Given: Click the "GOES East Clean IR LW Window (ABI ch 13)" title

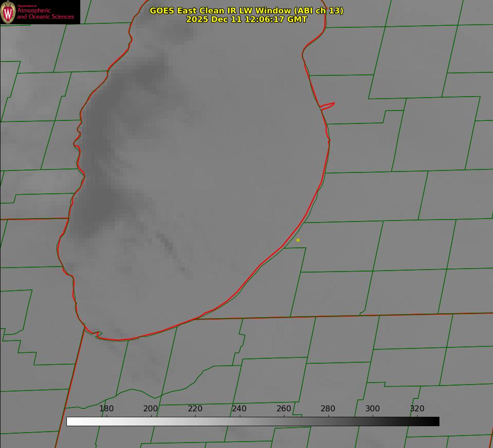Looking at the screenshot, I should 247,10.
